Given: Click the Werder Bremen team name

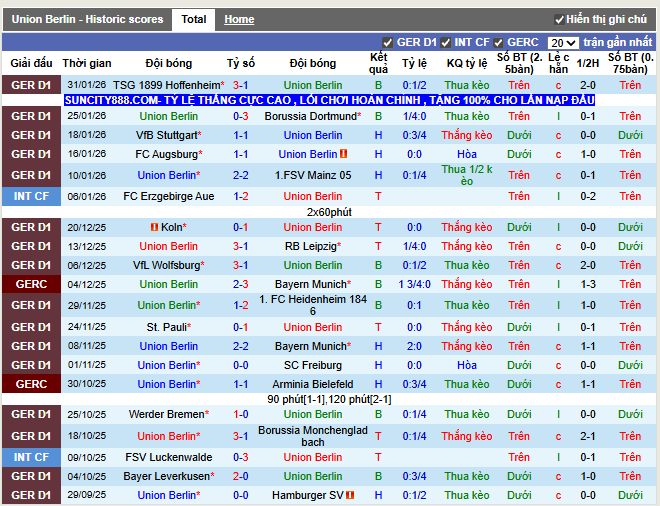Looking at the screenshot, I should (166, 414).
